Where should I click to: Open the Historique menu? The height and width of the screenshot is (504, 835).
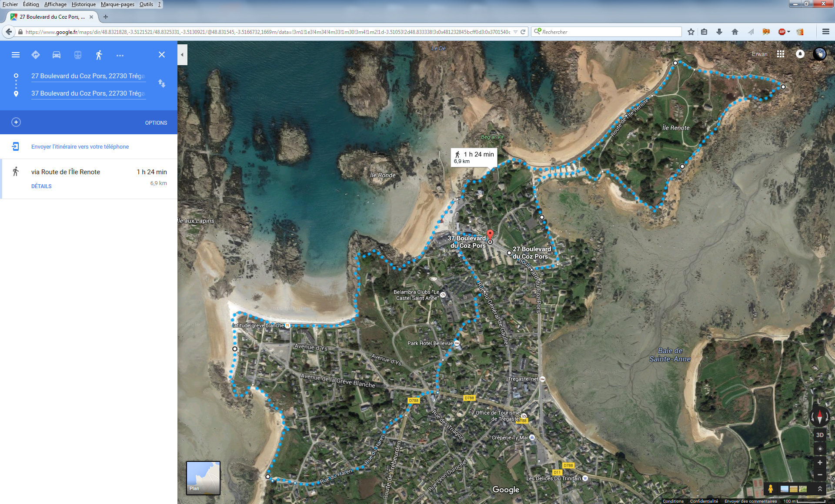pyautogui.click(x=83, y=4)
